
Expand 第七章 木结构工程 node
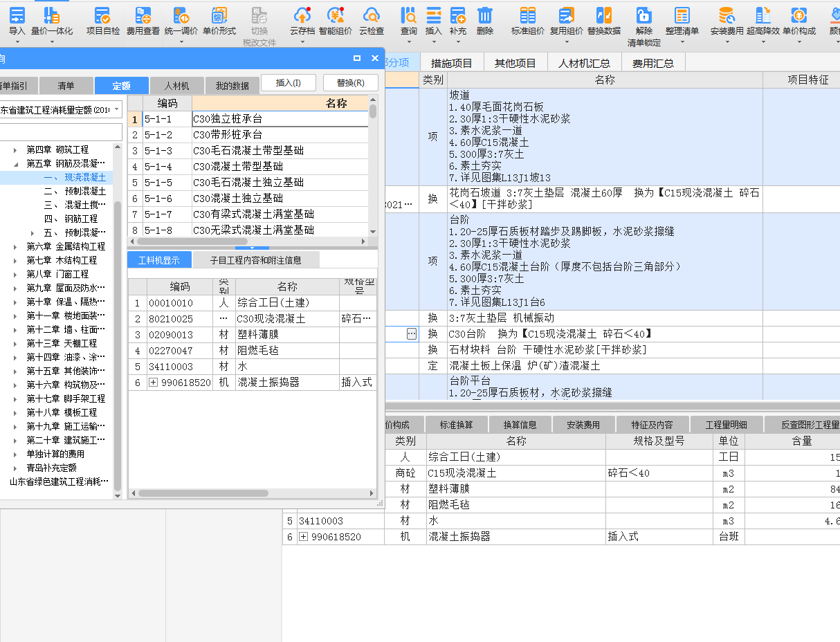pyautogui.click(x=16, y=261)
